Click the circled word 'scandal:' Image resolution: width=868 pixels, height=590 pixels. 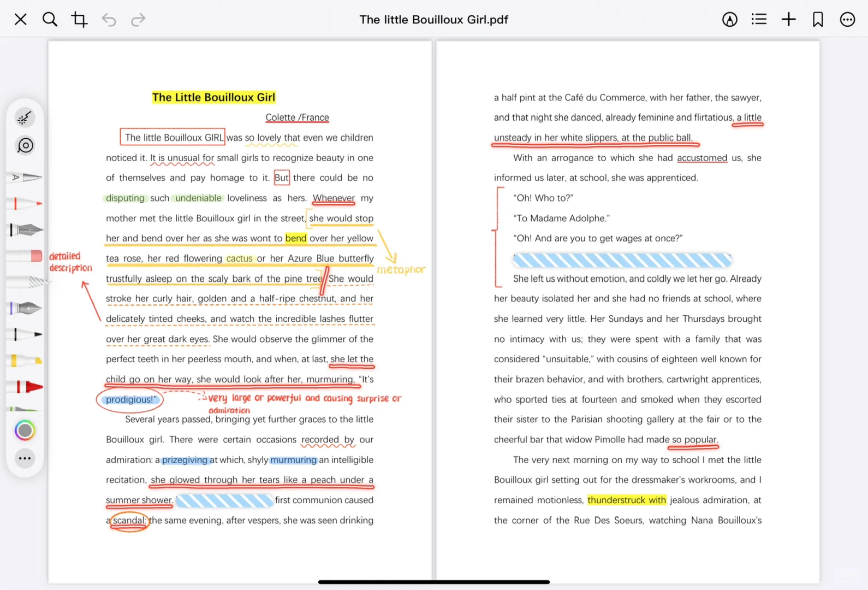tap(129, 520)
